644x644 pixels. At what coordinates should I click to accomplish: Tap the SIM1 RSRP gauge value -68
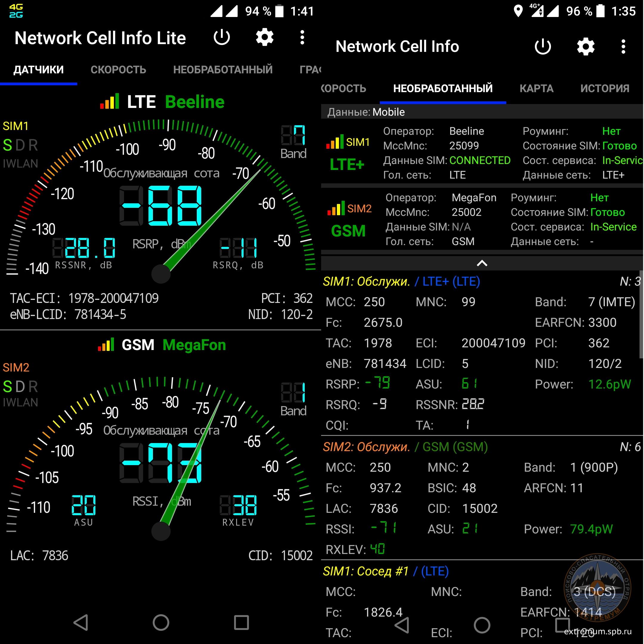[161, 205]
